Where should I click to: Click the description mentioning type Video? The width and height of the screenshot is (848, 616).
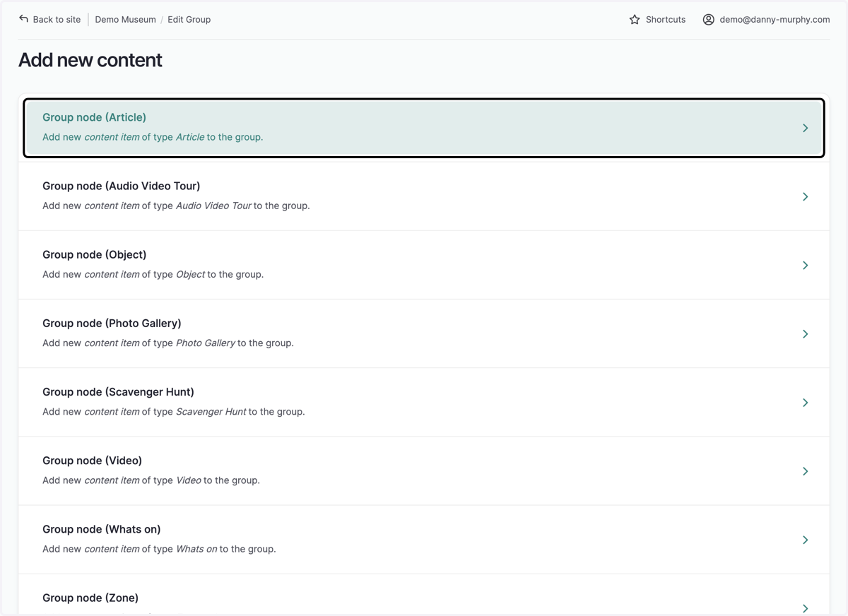click(151, 480)
